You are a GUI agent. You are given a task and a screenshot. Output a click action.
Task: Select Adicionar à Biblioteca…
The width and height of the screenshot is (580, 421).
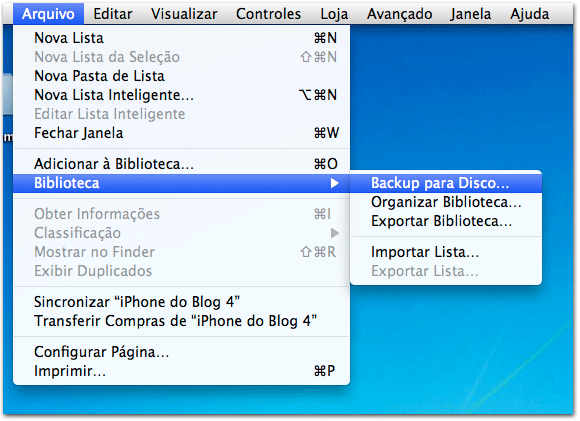point(181,164)
